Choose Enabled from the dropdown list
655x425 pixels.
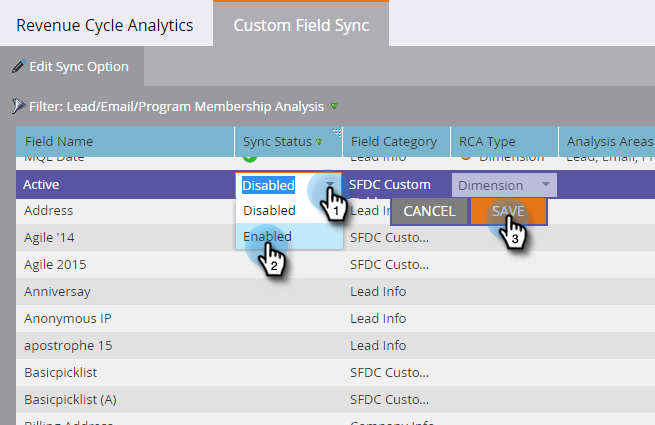click(x=289, y=236)
